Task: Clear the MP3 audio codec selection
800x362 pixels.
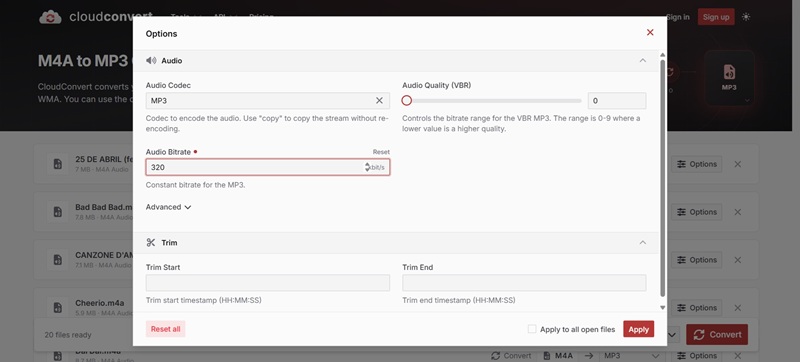Action: (379, 101)
